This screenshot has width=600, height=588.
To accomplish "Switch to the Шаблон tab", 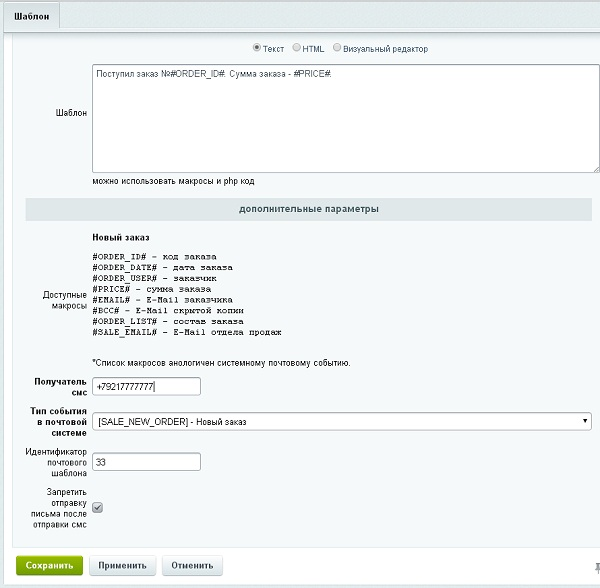I will coord(30,15).
